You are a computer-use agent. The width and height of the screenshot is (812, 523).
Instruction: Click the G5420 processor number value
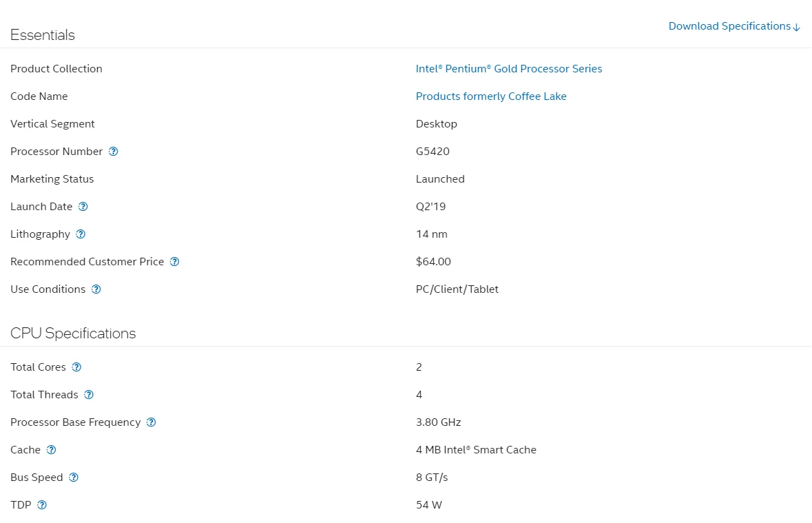433,152
